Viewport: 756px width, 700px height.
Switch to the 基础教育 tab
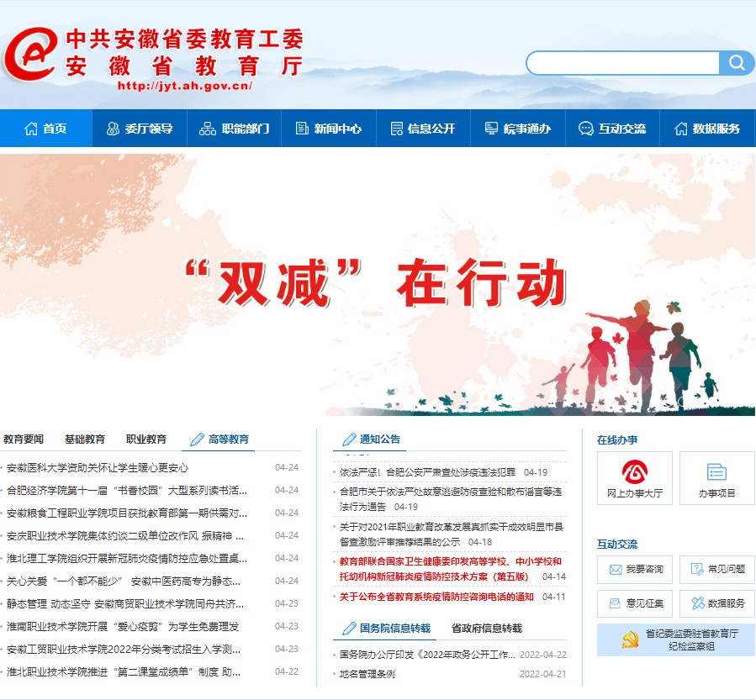(x=85, y=439)
